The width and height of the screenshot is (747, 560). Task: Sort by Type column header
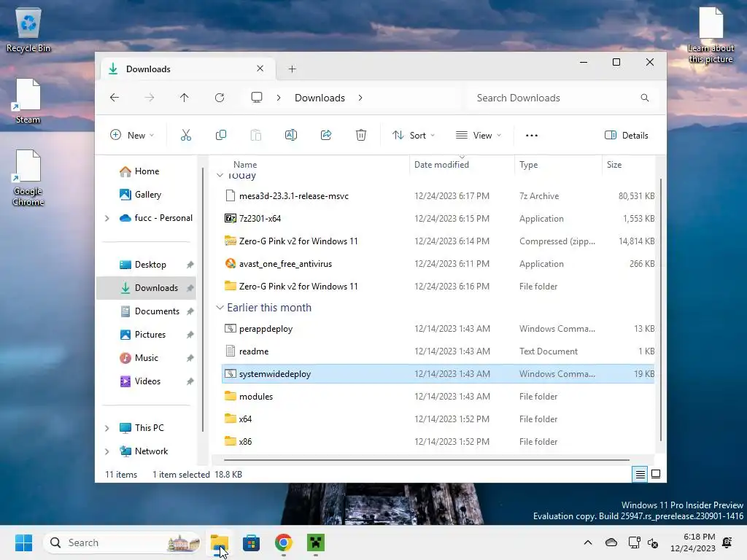click(x=528, y=165)
